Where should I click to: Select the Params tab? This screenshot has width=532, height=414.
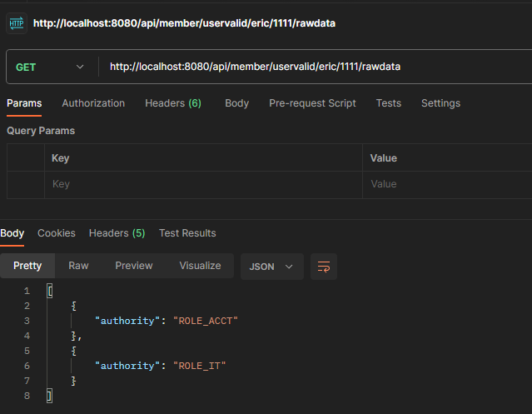click(24, 103)
